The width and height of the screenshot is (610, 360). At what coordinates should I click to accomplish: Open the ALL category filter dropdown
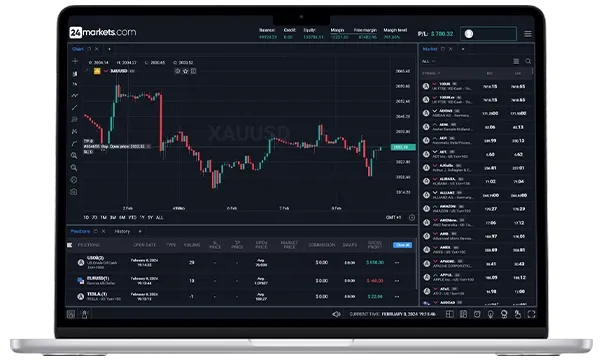(x=429, y=61)
